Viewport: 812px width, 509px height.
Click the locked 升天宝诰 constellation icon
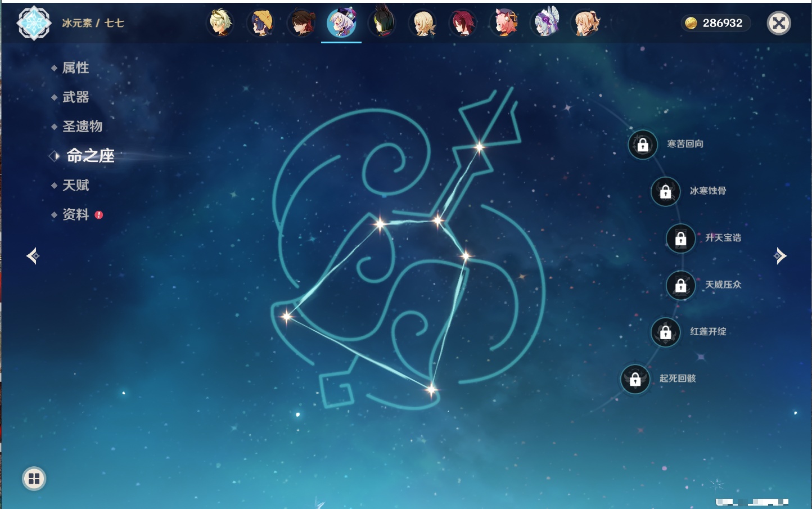click(681, 238)
